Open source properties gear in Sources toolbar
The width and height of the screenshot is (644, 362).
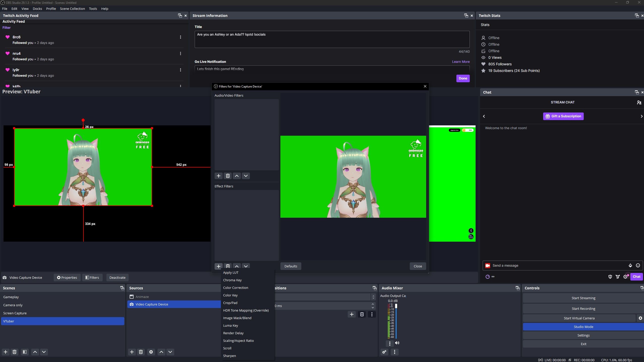[x=151, y=352]
